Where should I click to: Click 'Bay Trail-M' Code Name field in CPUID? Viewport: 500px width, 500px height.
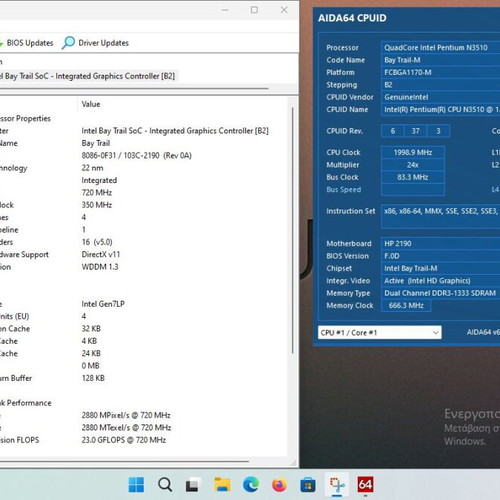440,60
